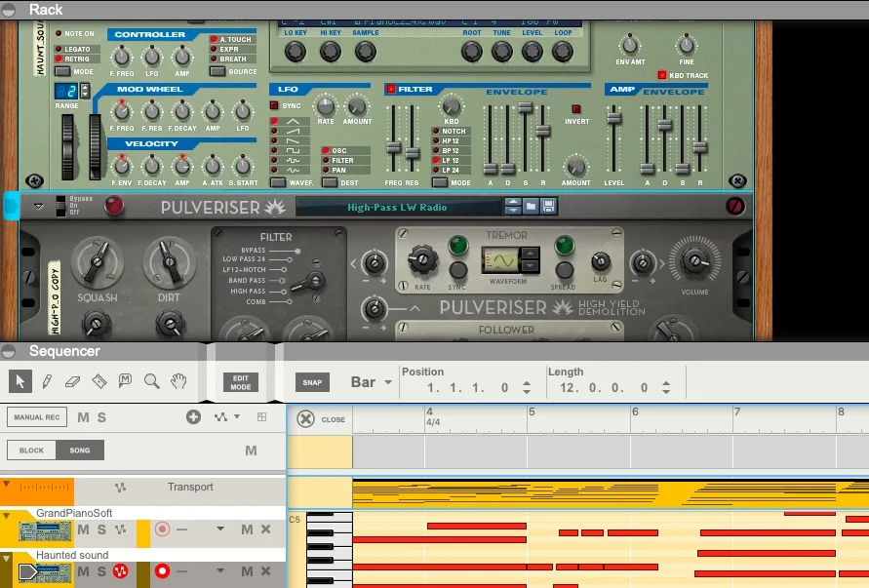Switch to Song view
This screenshot has width=869, height=588.
(x=80, y=450)
